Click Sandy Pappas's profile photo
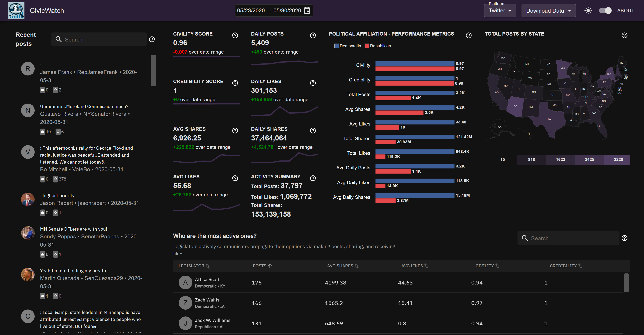This screenshot has height=335, width=644. 28,233
